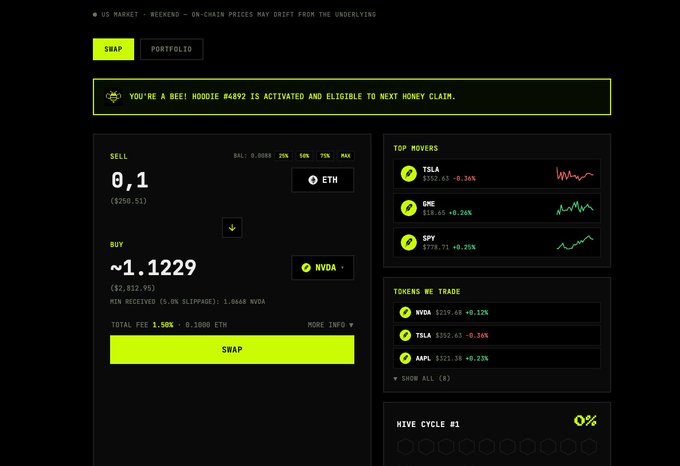This screenshot has height=466, width=680.
Task: Click the SPY icon in Top Movers
Action: (x=409, y=242)
